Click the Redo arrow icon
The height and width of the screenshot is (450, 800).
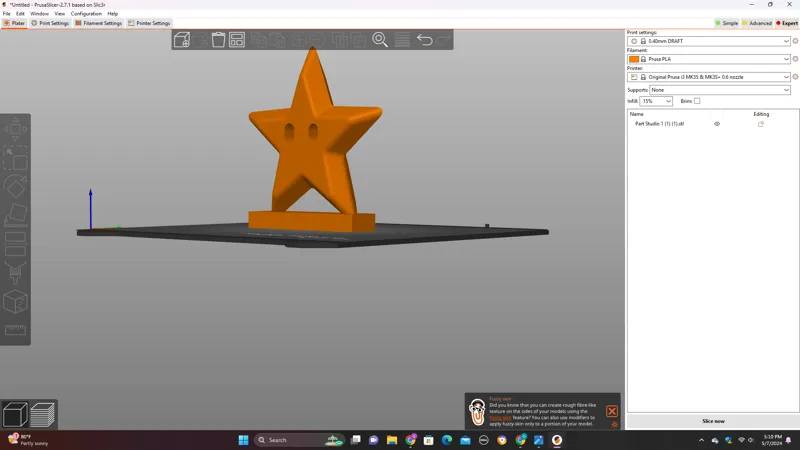[x=443, y=40]
